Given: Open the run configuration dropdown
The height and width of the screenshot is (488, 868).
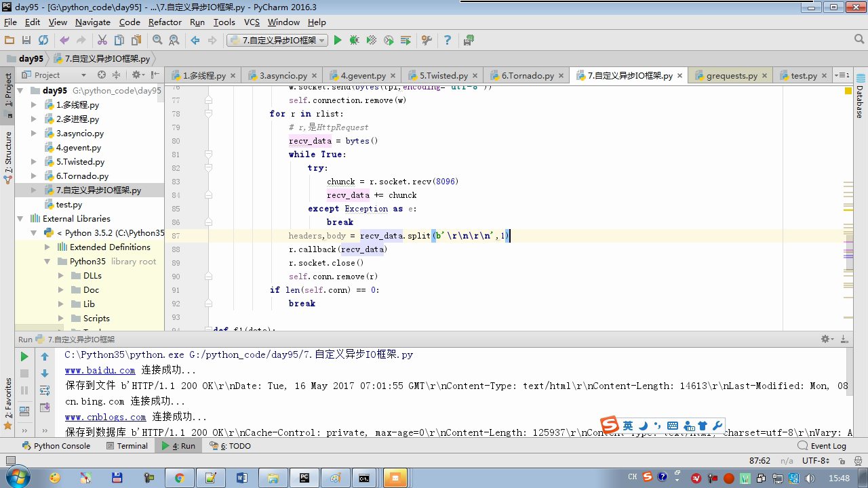Looking at the screenshot, I should [x=277, y=41].
